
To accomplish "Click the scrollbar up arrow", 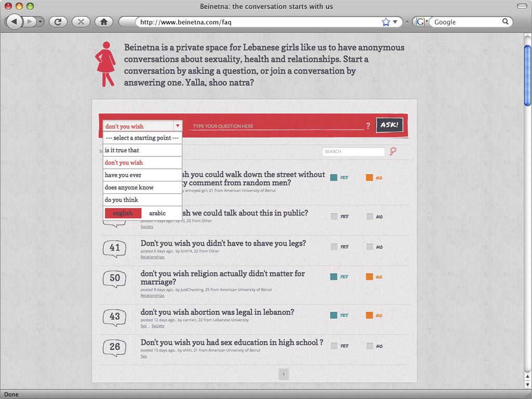I will tap(528, 376).
